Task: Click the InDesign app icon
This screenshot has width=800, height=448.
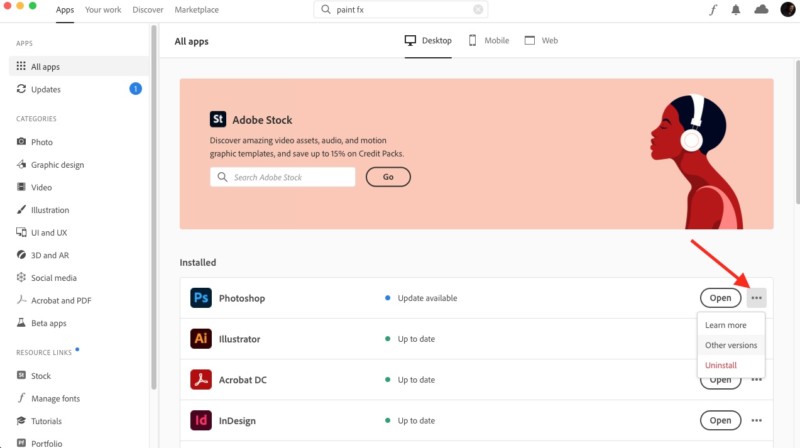Action: (200, 420)
